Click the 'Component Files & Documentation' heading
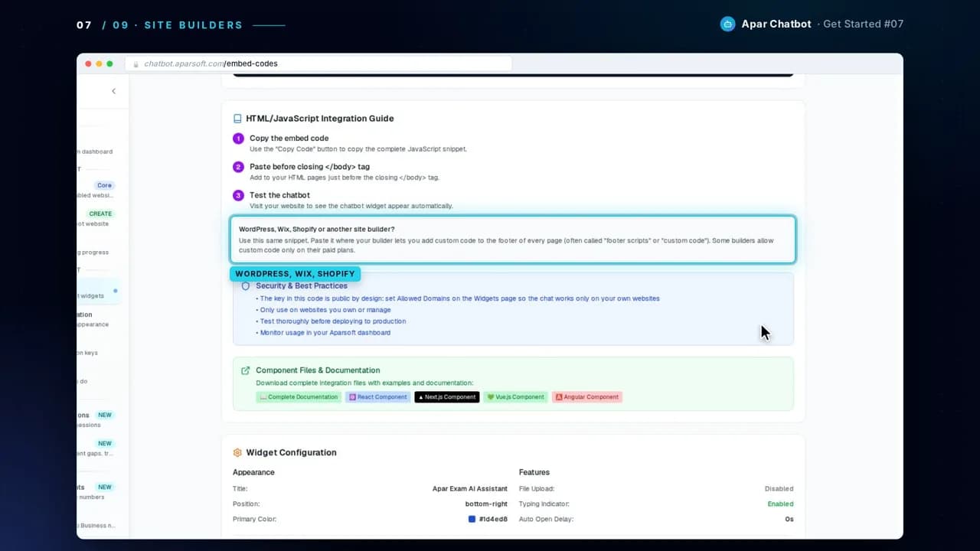The width and height of the screenshot is (980, 551). pyautogui.click(x=318, y=370)
